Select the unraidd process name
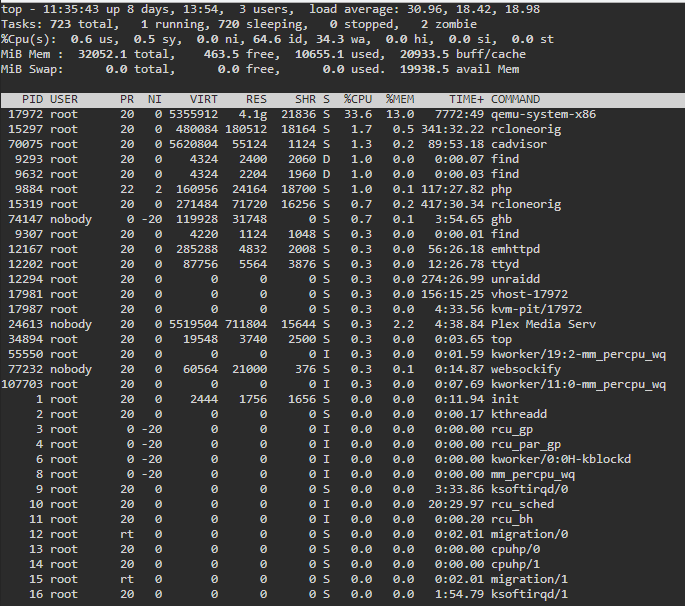 pyautogui.click(x=515, y=279)
